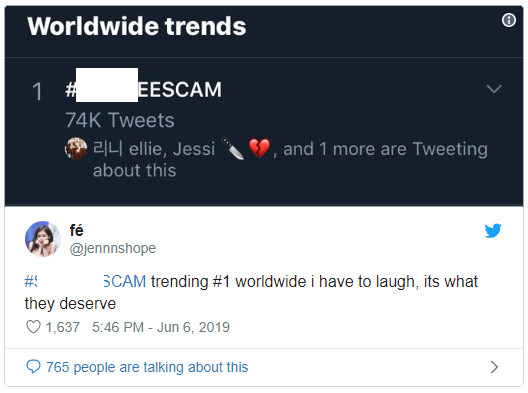The image size is (528, 393).
Task: Click the 'ellie, Jessi... are Tweeting about this' text
Action: (290, 159)
